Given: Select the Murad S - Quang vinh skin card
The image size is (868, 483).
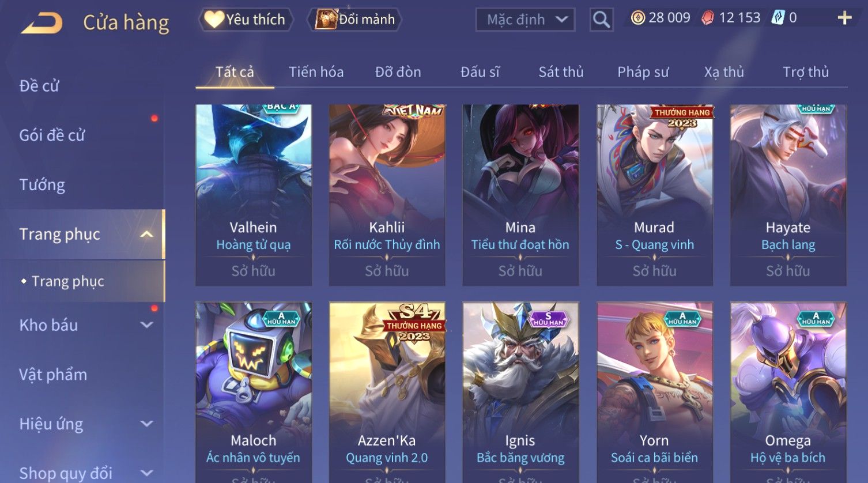Looking at the screenshot, I should coord(655,195).
